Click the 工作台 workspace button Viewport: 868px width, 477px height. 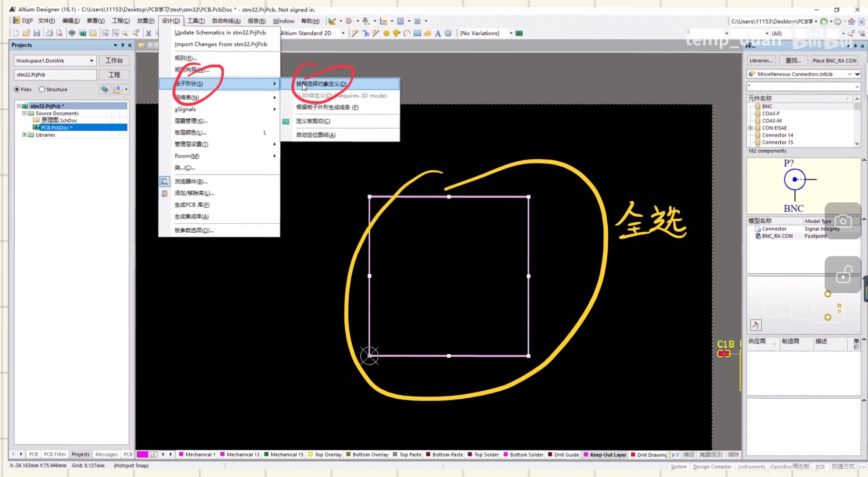pyautogui.click(x=114, y=61)
